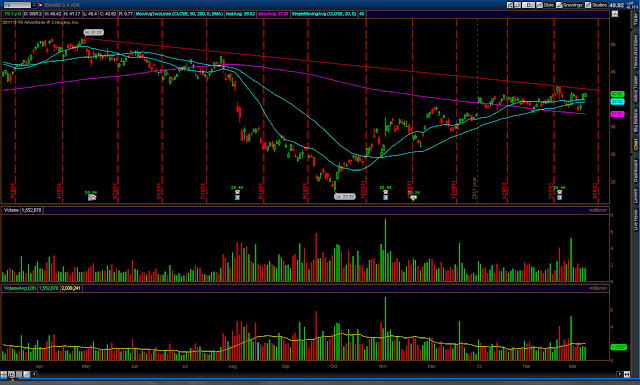Open the Live News side tab

point(636,220)
